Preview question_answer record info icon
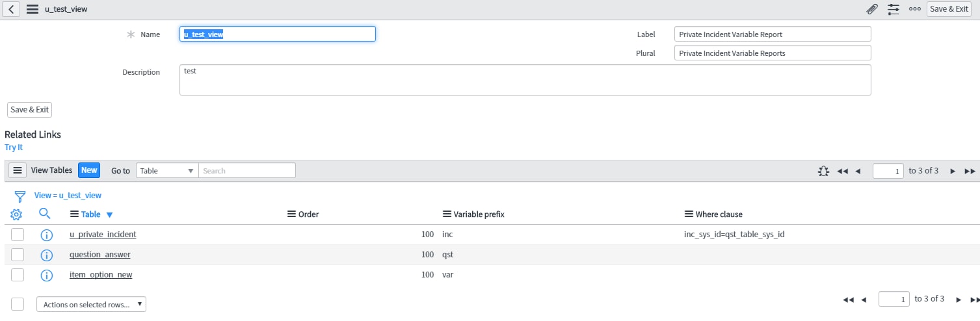The image size is (980, 321). coord(47,255)
